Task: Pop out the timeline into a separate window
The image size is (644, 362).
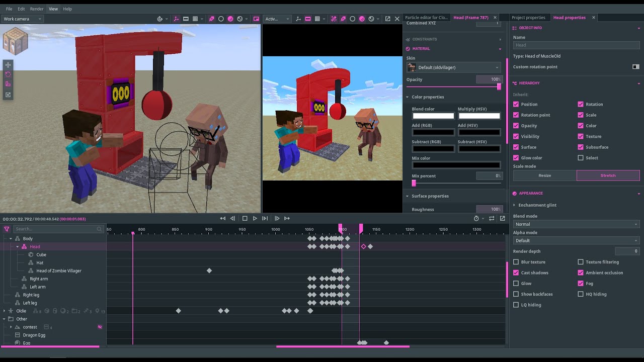Action: tap(502, 218)
